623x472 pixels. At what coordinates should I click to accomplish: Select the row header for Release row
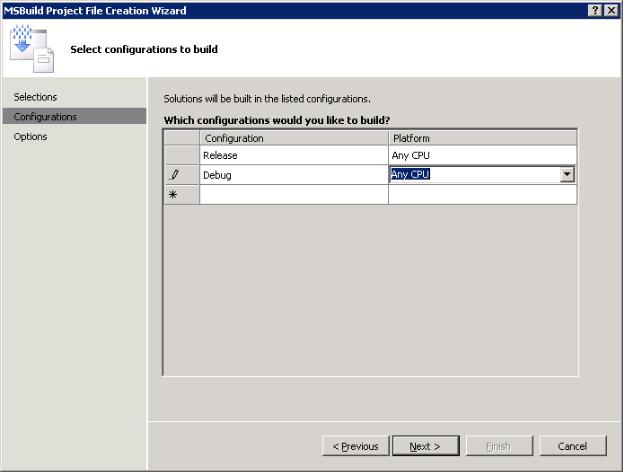[182, 155]
